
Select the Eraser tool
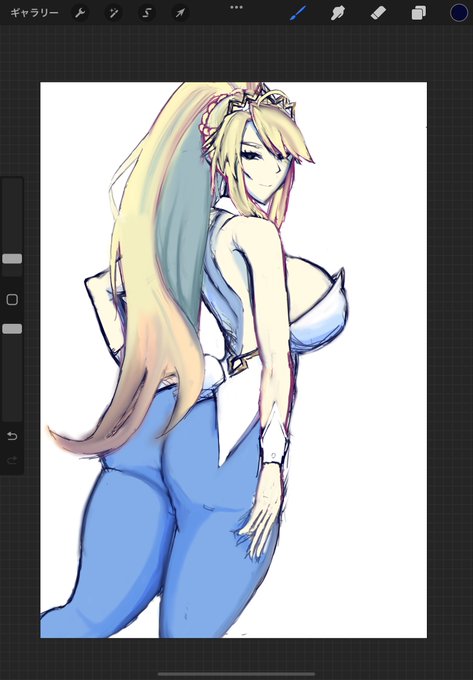click(x=378, y=13)
